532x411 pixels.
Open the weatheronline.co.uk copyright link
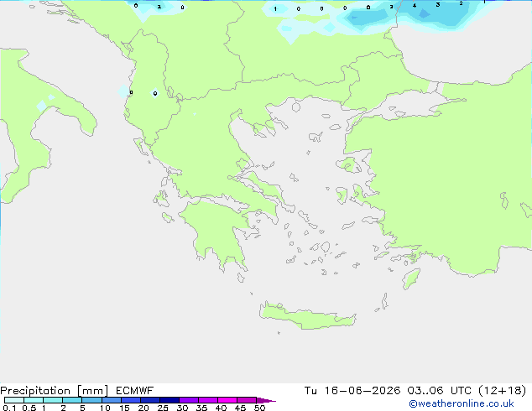point(461,403)
